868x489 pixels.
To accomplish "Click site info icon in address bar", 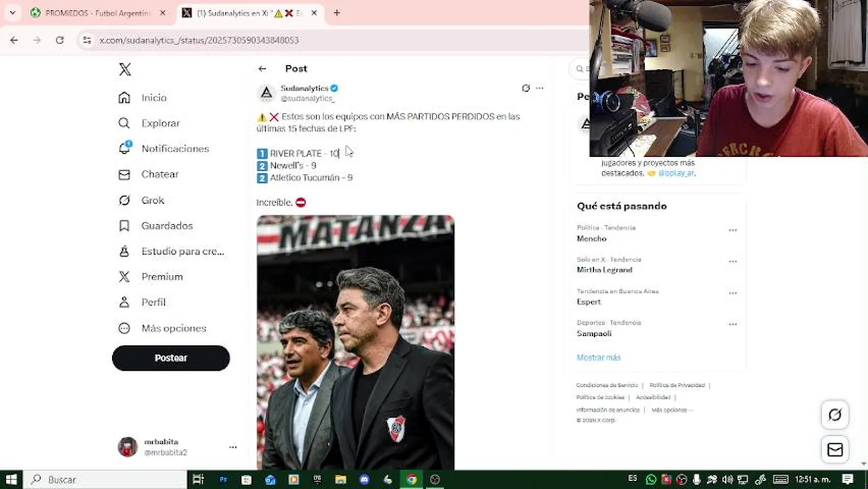I will coord(86,40).
